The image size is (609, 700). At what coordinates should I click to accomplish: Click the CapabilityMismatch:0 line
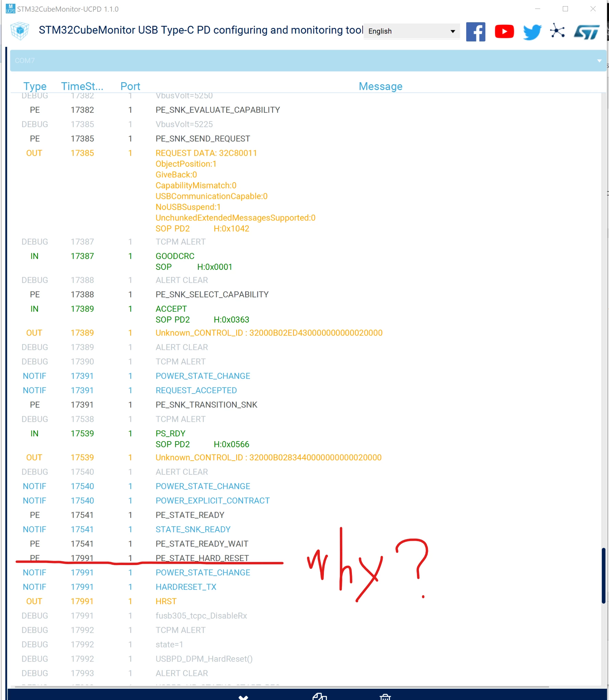tap(196, 185)
